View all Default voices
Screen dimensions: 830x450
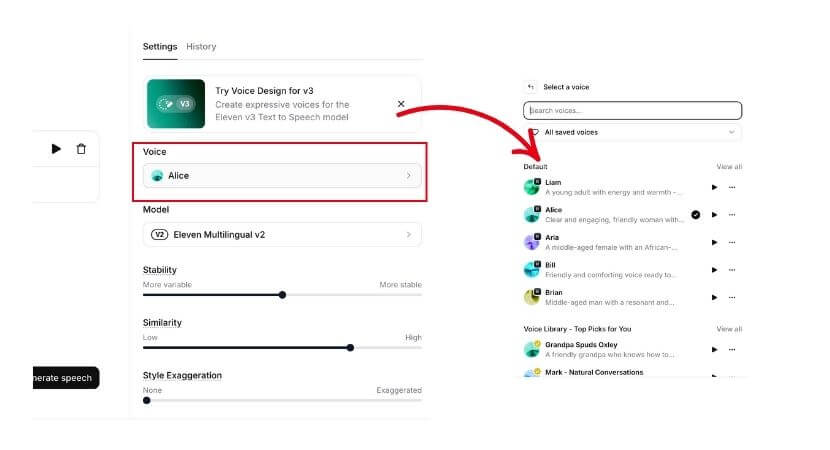pyautogui.click(x=729, y=167)
